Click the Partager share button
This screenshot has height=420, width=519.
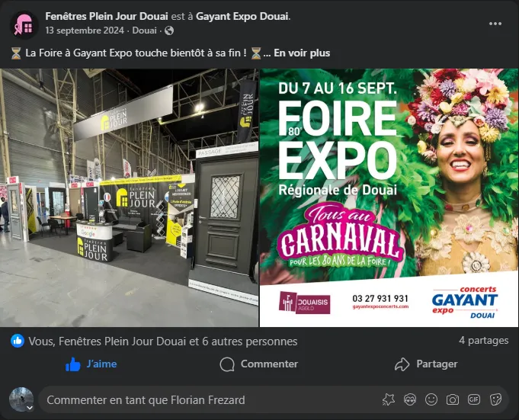[426, 364]
